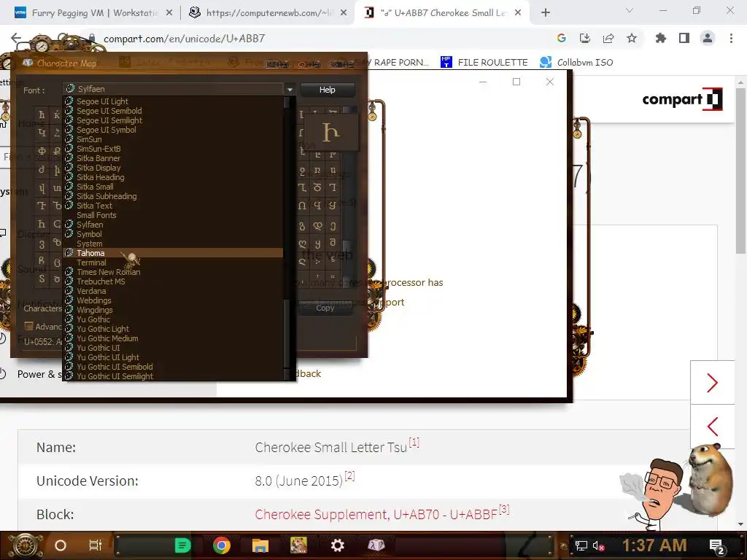Screen dimensions: 747x560
Task: Choose Segoe UI Semilight from font list
Action: pyautogui.click(x=174, y=120)
